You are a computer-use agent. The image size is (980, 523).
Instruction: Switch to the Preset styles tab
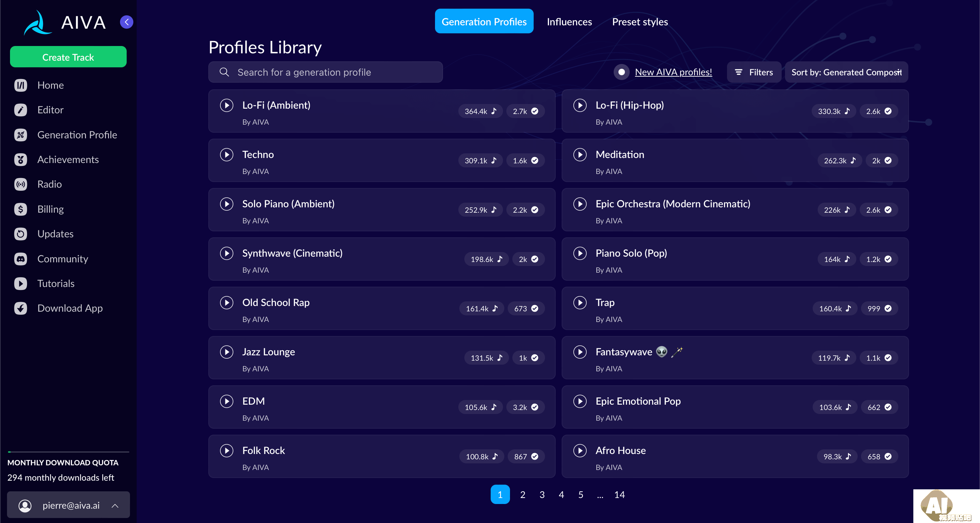640,22
